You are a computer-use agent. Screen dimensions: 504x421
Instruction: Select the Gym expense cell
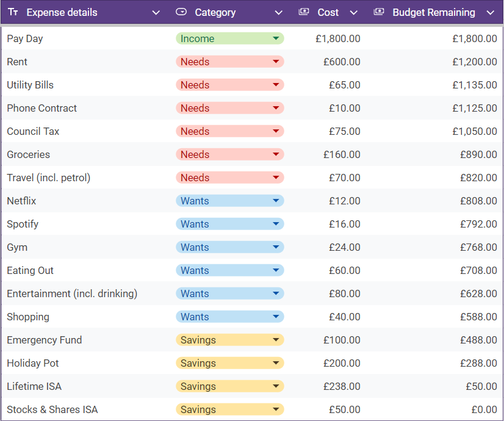17,247
